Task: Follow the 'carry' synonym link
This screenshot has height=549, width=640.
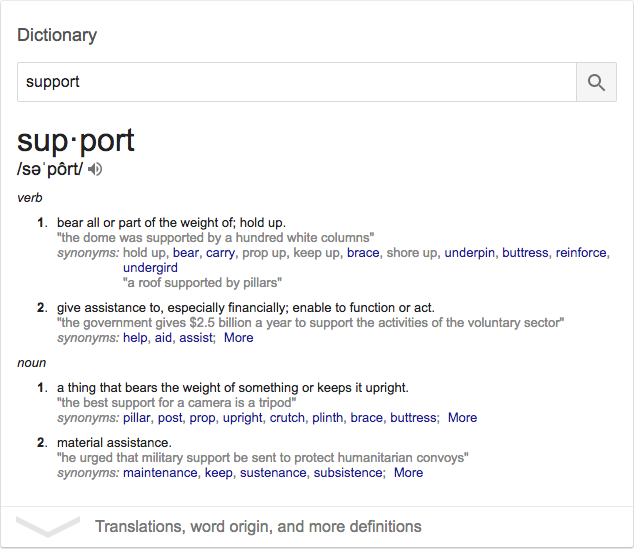Action: click(220, 253)
